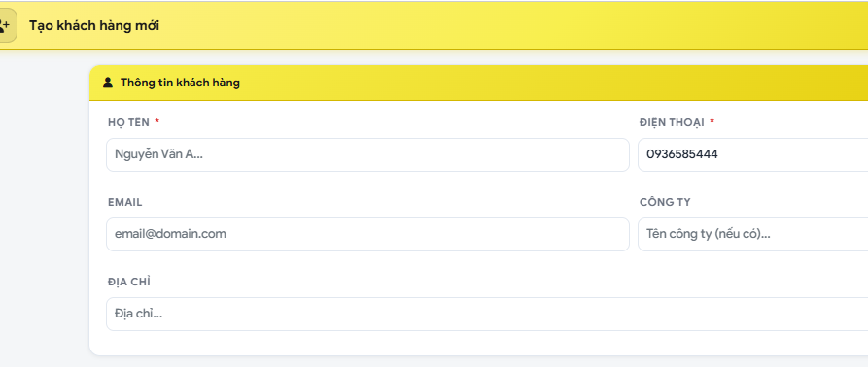Click the yellow top page banner

click(434, 25)
